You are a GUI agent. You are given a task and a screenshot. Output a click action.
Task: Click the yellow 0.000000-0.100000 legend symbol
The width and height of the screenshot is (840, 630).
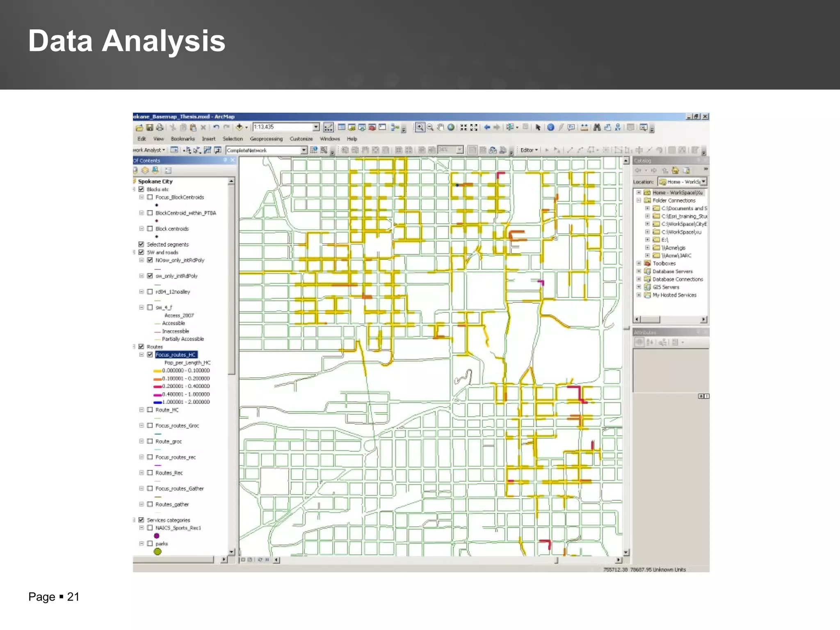[x=157, y=371]
